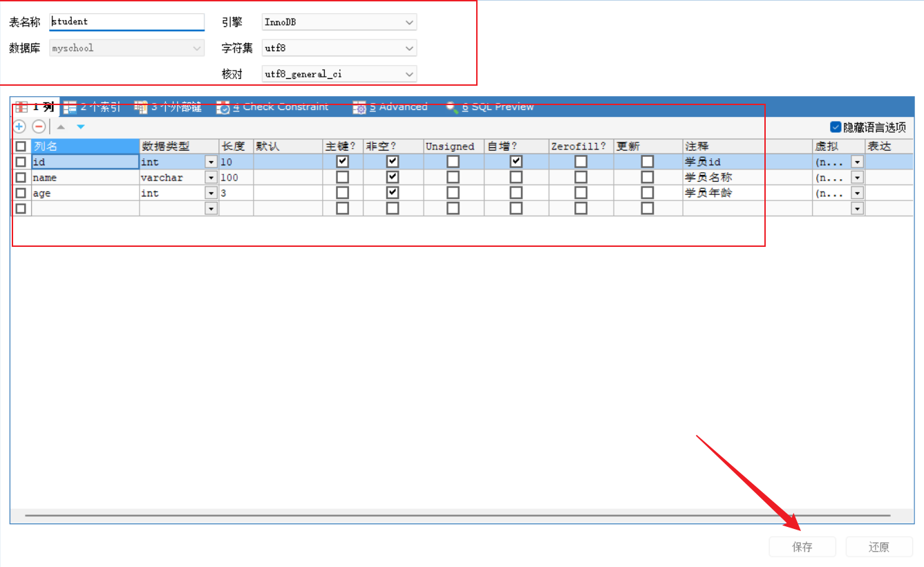The image size is (924, 567).
Task: Move column up with gray arrow
Action: tap(61, 127)
